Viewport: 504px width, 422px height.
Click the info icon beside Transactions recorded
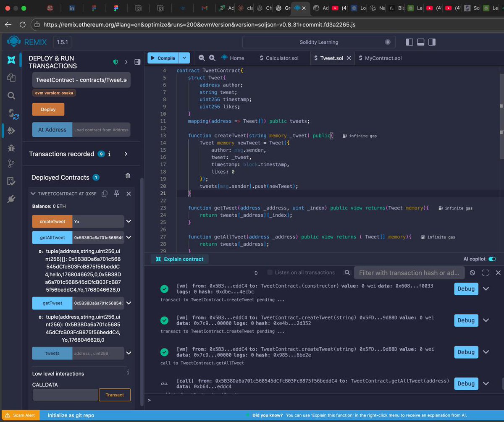[x=110, y=154]
